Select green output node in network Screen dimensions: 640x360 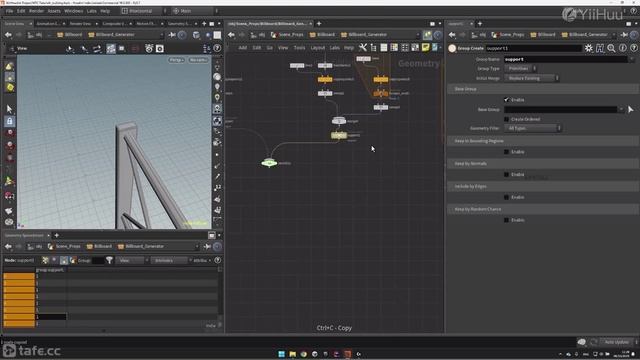pyautogui.click(x=269, y=163)
